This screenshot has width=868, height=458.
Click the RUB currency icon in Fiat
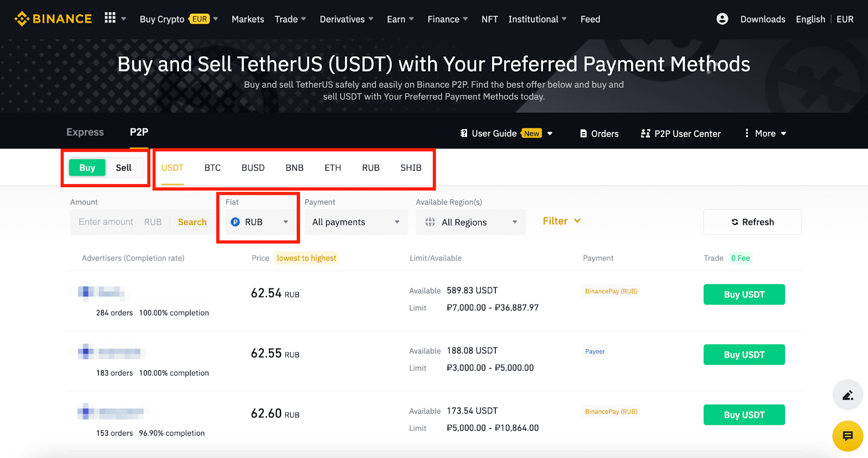235,222
